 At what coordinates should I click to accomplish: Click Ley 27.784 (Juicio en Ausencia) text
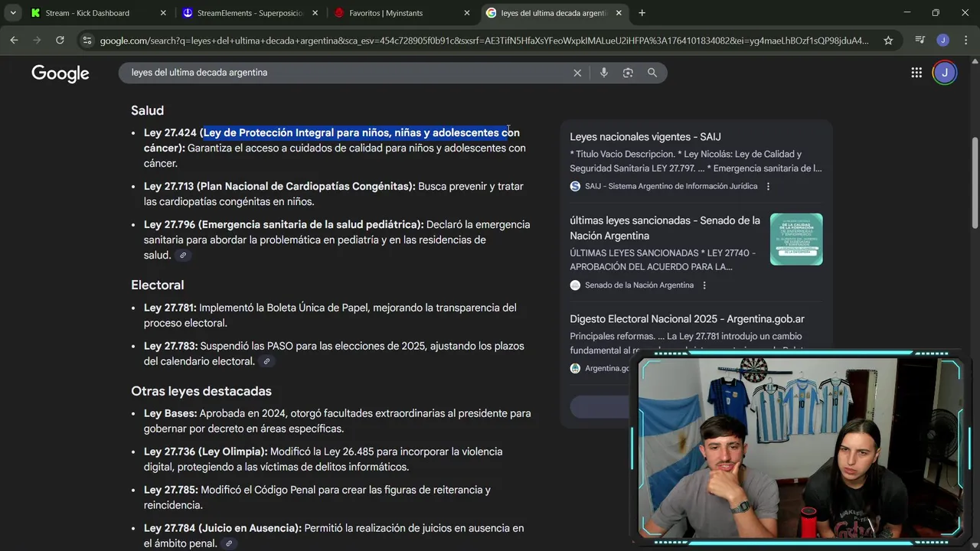(x=223, y=528)
